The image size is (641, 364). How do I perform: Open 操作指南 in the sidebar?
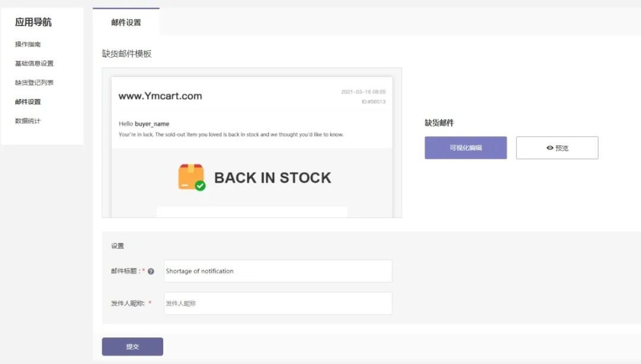(x=28, y=44)
